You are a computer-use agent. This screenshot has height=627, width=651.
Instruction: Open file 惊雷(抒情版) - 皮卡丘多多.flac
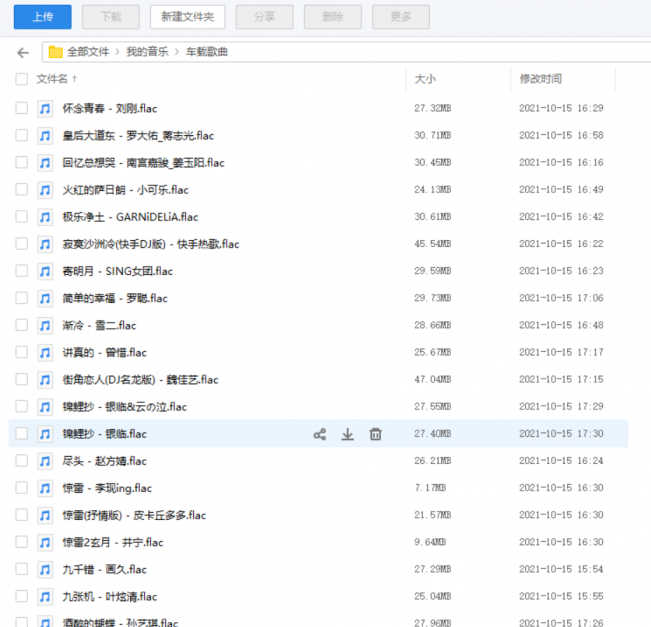click(x=134, y=515)
